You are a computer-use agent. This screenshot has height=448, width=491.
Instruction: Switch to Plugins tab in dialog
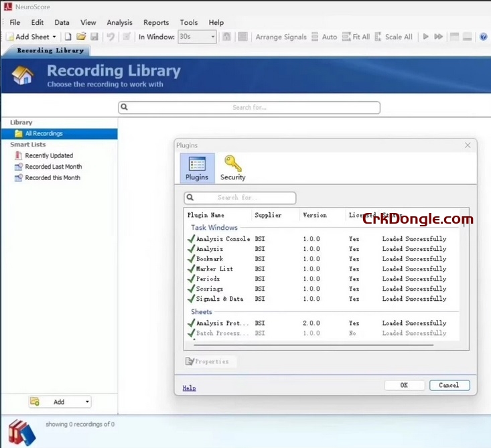point(197,168)
